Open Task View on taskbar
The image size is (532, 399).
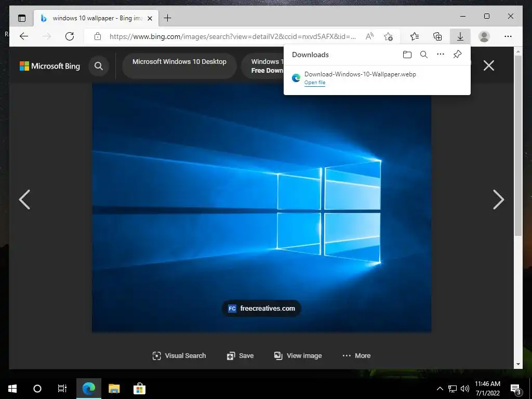(62, 389)
